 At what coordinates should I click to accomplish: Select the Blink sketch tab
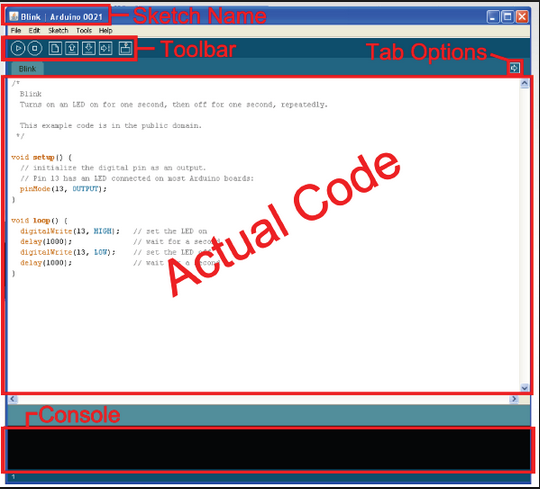27,69
